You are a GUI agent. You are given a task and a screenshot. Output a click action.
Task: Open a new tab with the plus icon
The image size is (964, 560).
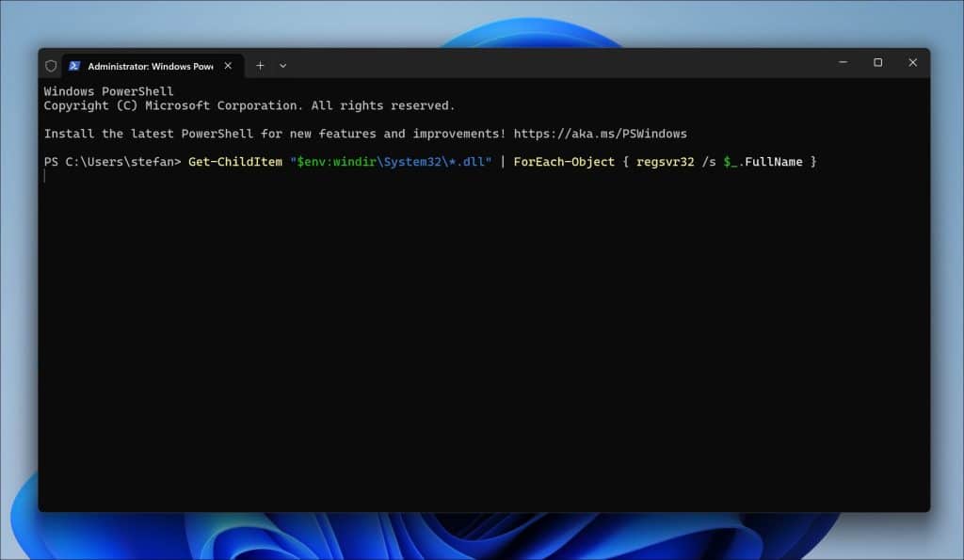click(x=260, y=65)
